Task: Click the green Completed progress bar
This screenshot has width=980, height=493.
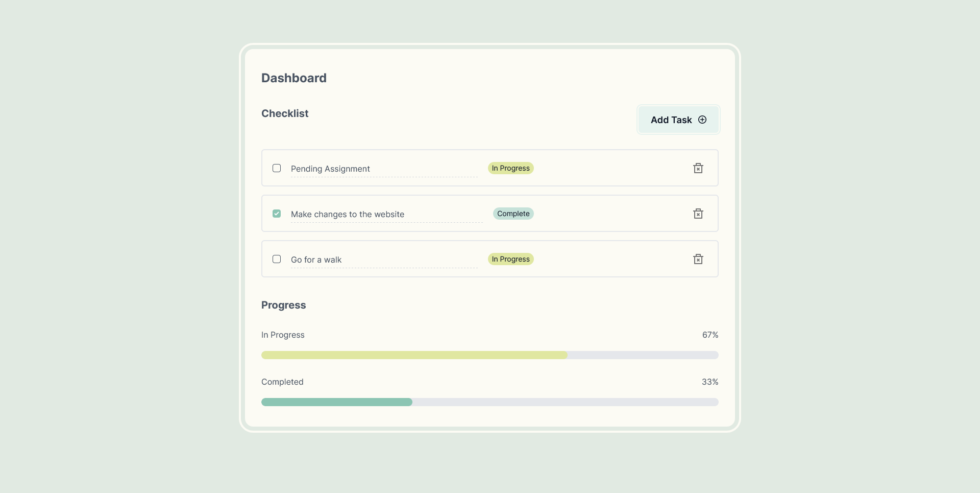Action: point(337,402)
